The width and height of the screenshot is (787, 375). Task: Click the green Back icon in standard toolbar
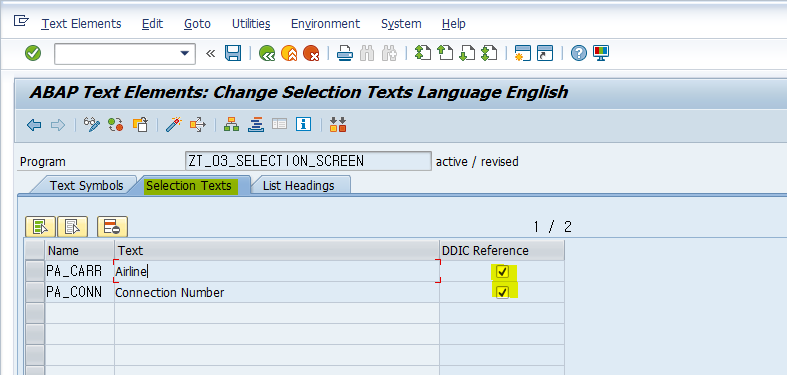click(x=267, y=53)
